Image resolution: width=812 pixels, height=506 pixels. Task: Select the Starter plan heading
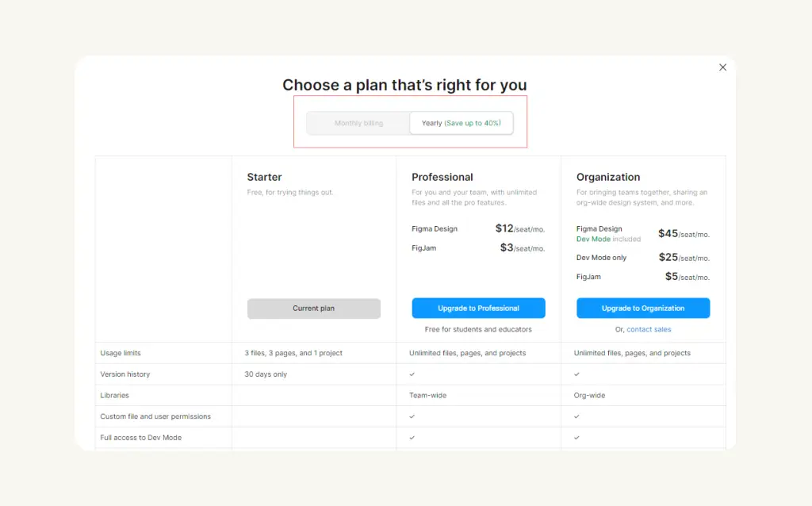264,177
